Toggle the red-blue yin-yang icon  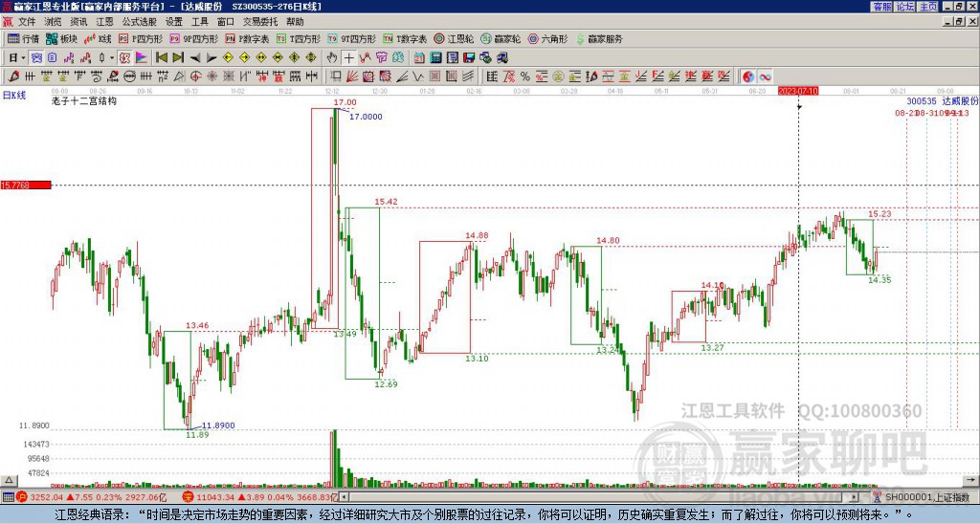click(x=748, y=76)
